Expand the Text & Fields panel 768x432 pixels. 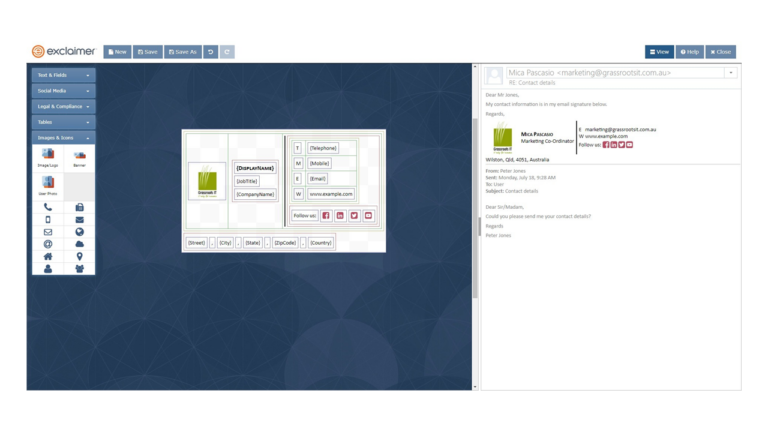tap(64, 75)
